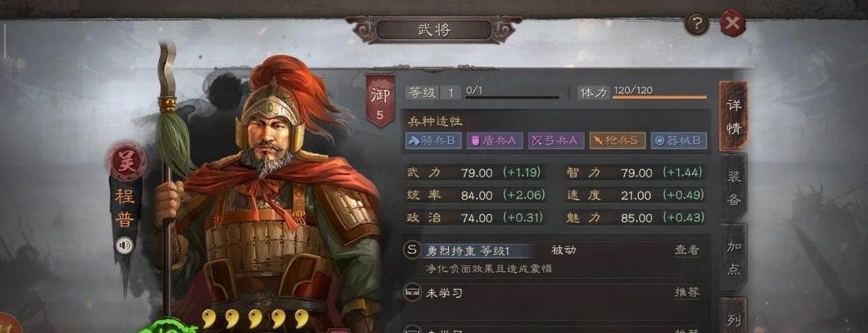Click 推荐 for the first unlearned skill
868x333 pixels.
(x=686, y=293)
